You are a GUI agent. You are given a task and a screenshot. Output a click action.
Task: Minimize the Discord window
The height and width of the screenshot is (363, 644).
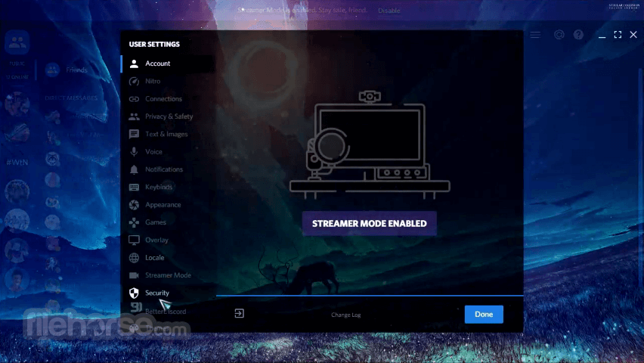(x=602, y=36)
